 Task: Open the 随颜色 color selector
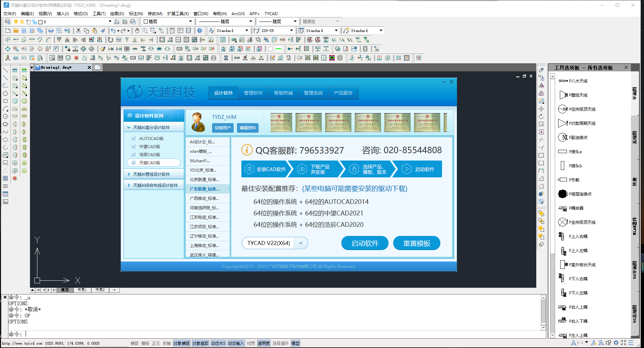320,22
